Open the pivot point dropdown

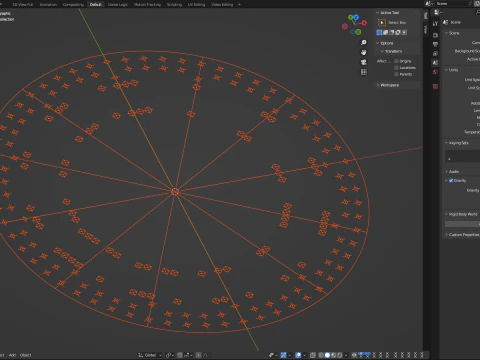click(170, 355)
